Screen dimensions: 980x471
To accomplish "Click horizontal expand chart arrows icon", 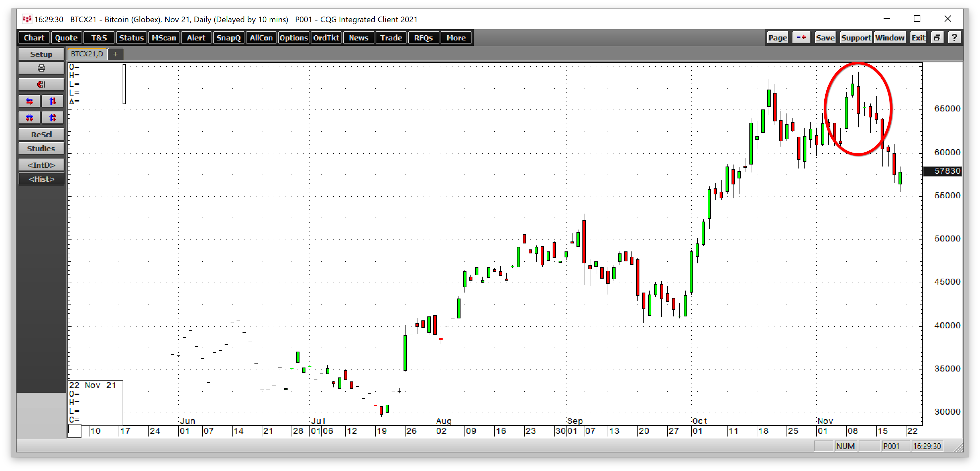I will pyautogui.click(x=29, y=101).
